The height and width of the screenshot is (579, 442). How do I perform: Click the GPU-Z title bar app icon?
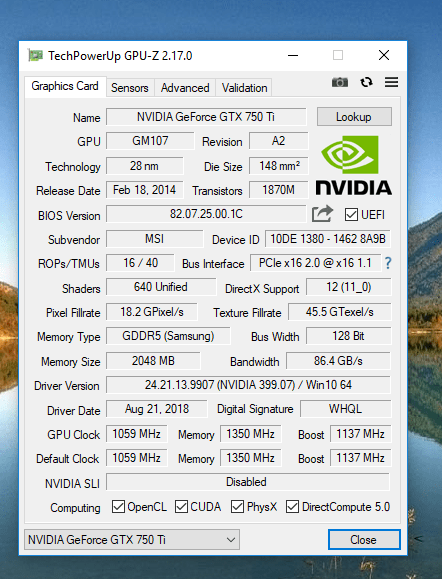35,55
